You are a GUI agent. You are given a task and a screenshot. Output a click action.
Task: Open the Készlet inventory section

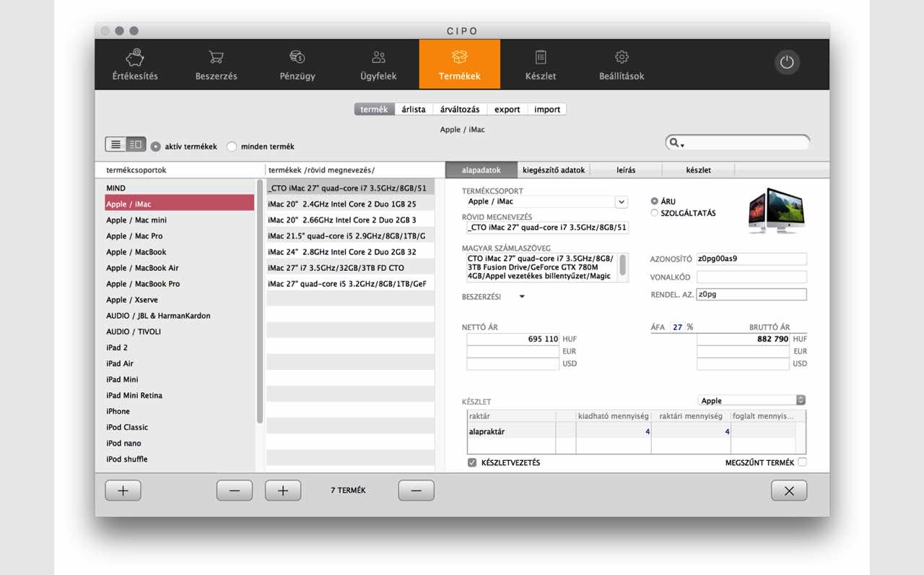point(540,64)
